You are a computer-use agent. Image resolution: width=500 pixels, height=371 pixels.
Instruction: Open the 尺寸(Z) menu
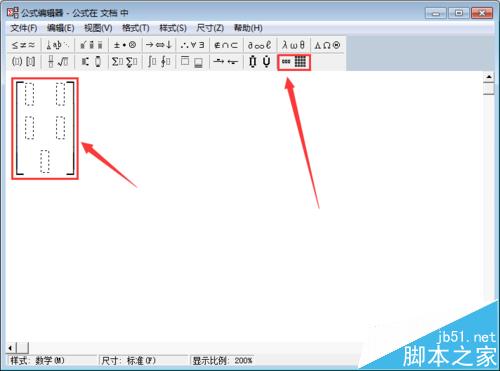(x=210, y=28)
